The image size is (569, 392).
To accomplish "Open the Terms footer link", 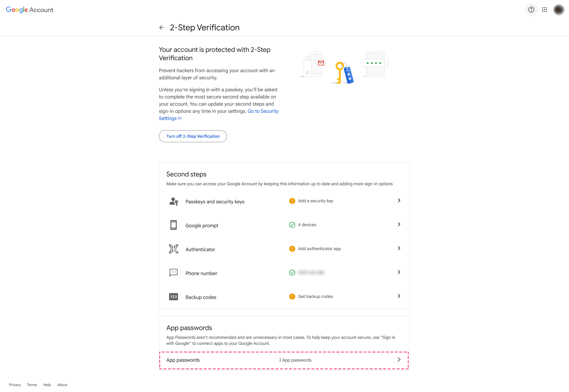I will click(32, 385).
